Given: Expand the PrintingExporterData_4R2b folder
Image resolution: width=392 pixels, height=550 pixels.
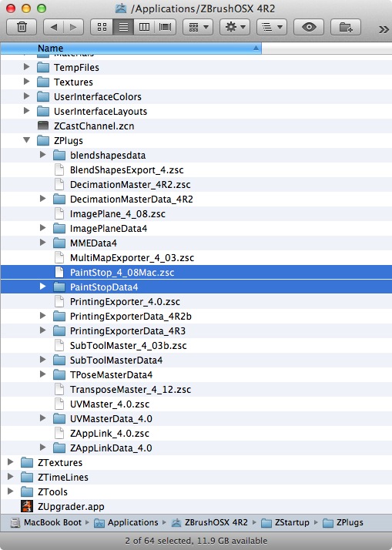Looking at the screenshot, I should coord(43,316).
